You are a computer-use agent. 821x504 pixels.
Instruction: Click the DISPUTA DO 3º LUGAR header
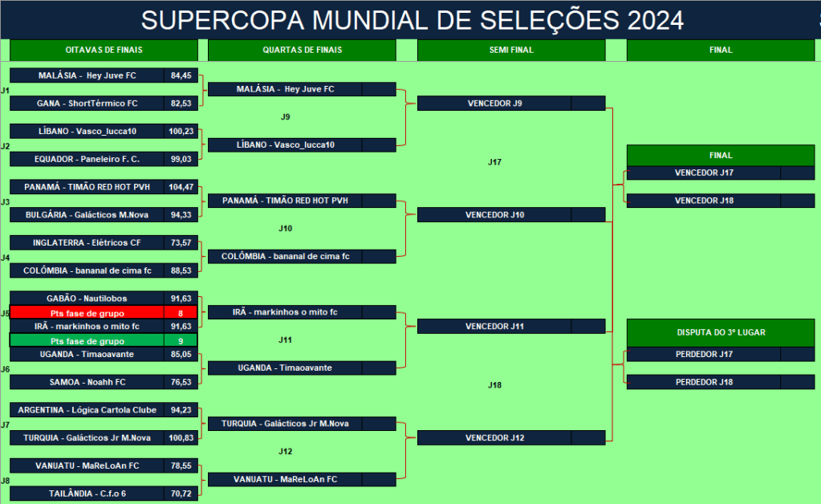[x=721, y=331]
